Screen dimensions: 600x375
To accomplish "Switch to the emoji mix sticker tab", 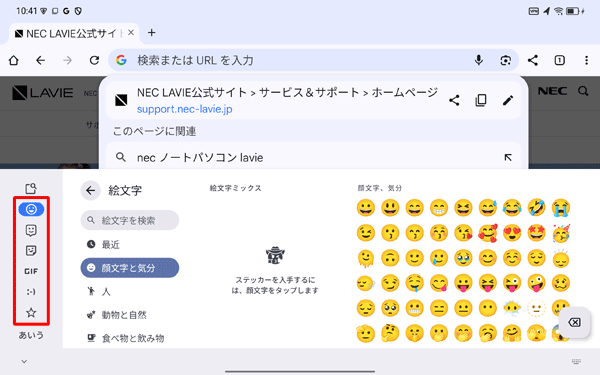I will coord(31,230).
